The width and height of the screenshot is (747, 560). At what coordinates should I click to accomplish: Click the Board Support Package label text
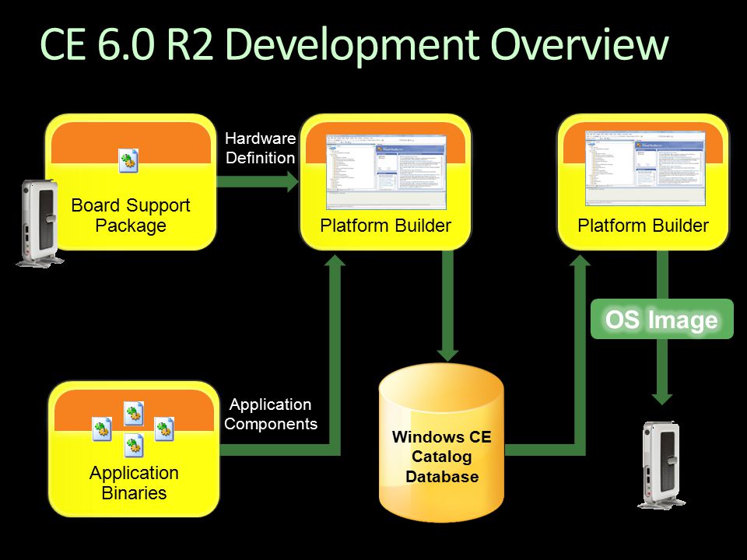(x=131, y=215)
